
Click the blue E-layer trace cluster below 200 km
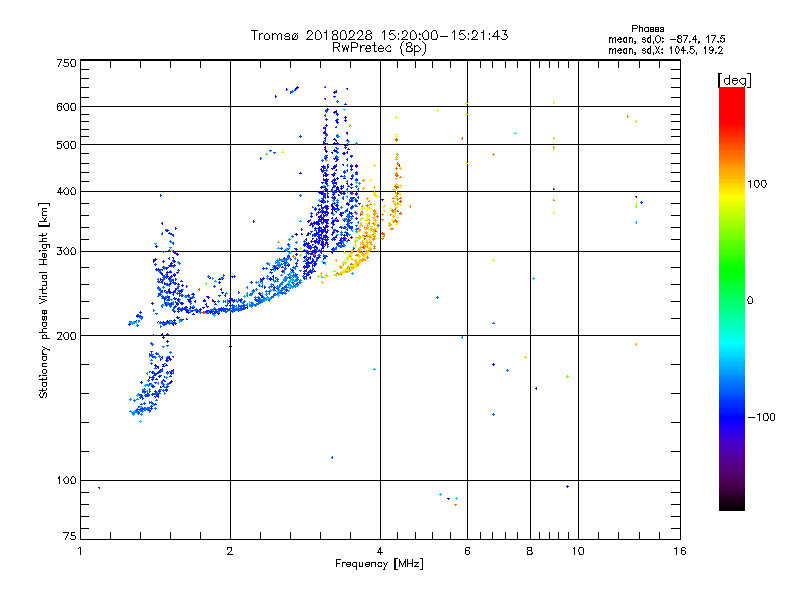[x=153, y=380]
